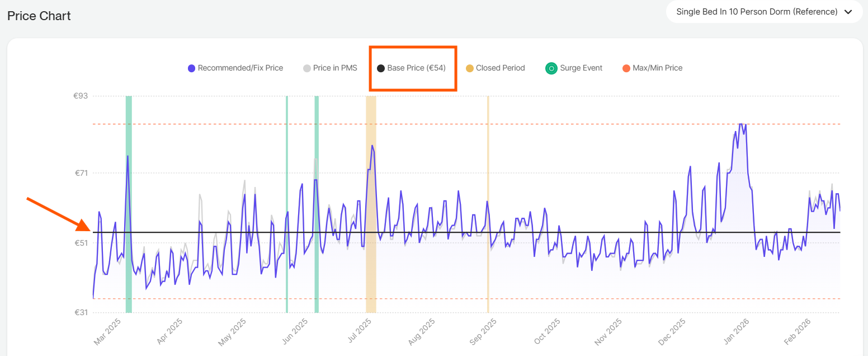The image size is (868, 356).
Task: Click the upper red dashed max price line
Action: tap(559, 124)
